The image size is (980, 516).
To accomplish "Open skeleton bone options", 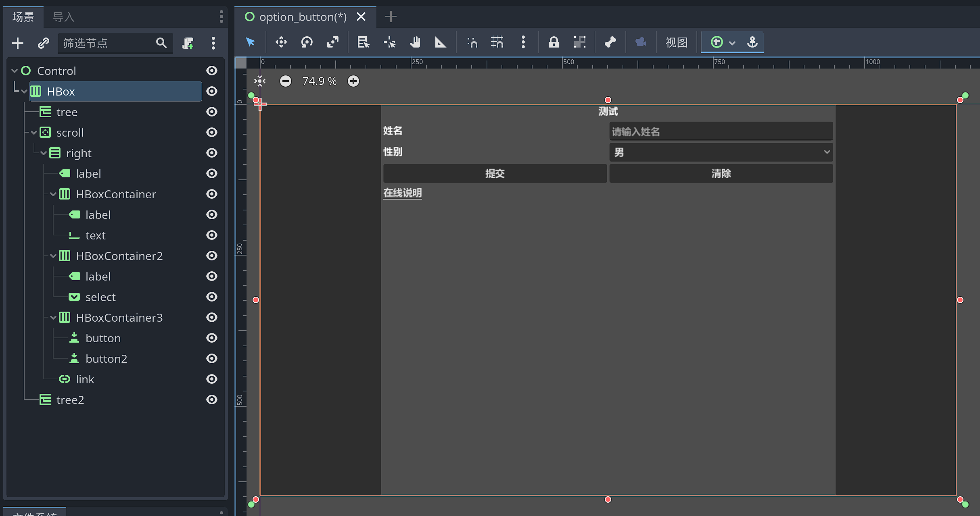I will pos(610,42).
